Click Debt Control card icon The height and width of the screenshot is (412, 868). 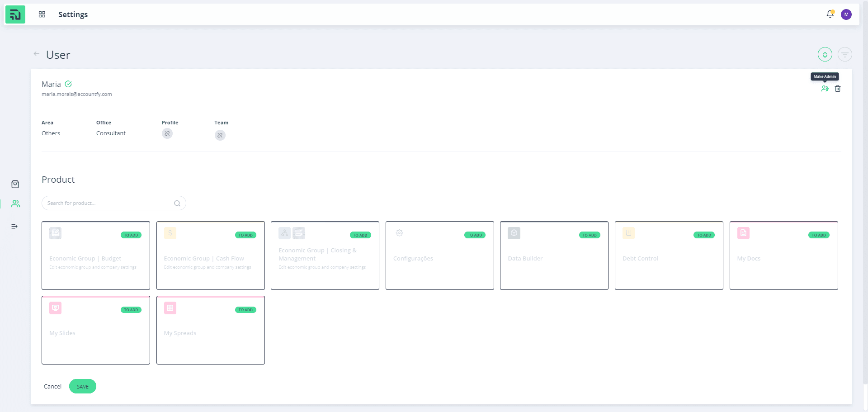[629, 233]
